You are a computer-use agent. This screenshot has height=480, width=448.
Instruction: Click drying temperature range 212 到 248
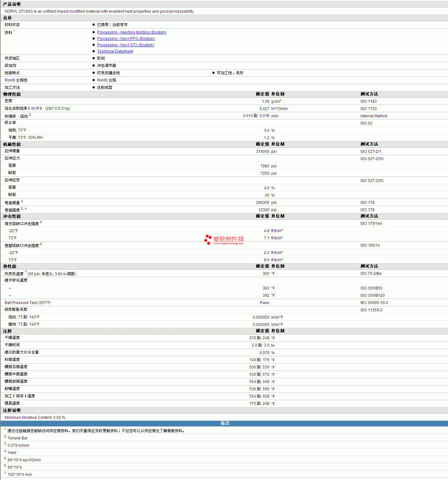click(x=259, y=338)
